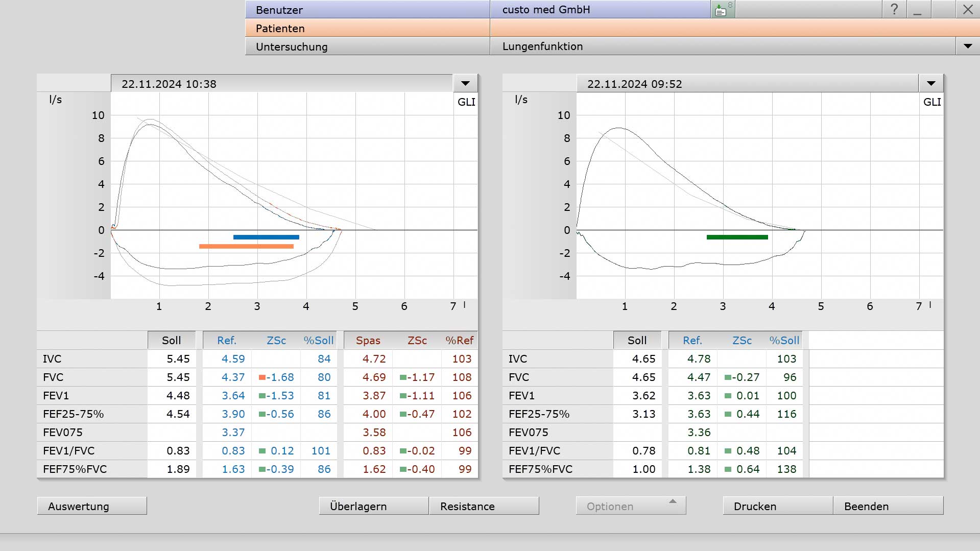This screenshot has width=980, height=551.
Task: Click the Auswertung button
Action: 92,506
